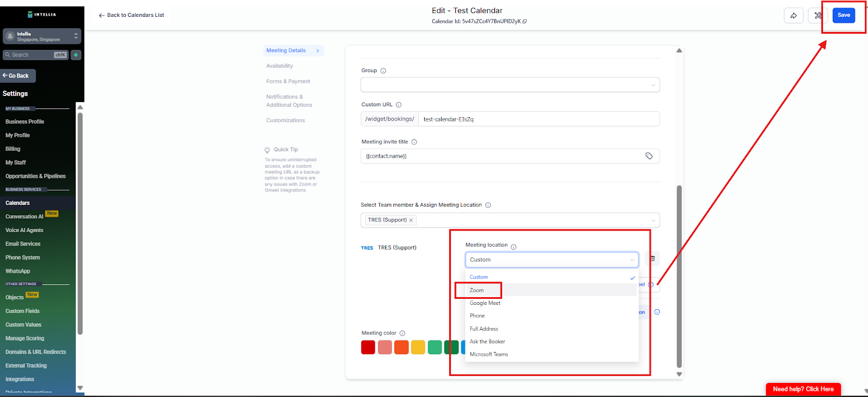
Task: Choose Microsoft Teams as meeting location
Action: coord(552,354)
